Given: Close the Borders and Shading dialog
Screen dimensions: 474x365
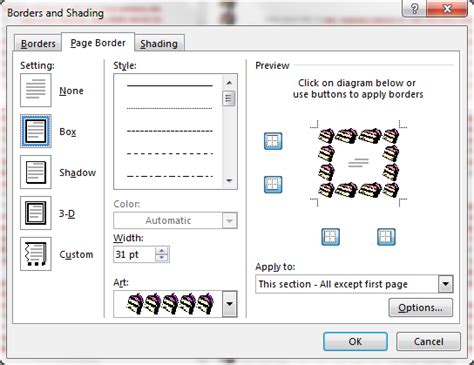Looking at the screenshot, I should pos(447,8).
